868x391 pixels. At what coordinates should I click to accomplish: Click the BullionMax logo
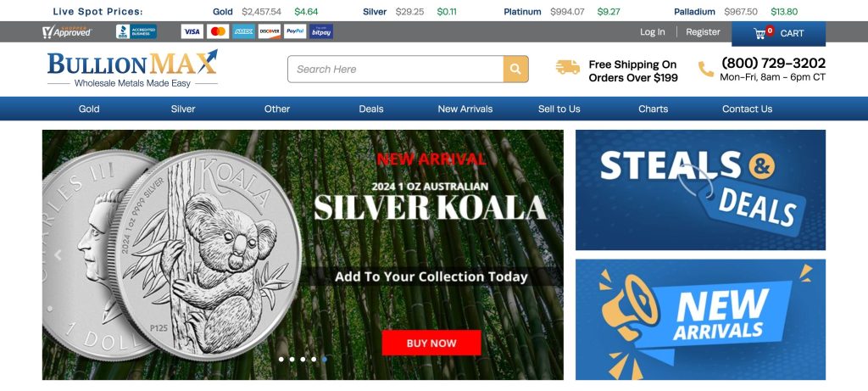pos(132,69)
